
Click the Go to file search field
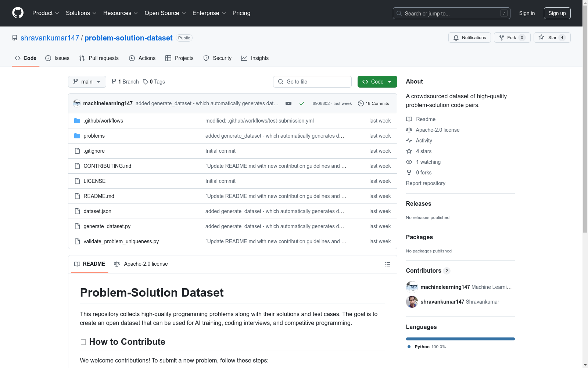[312, 82]
